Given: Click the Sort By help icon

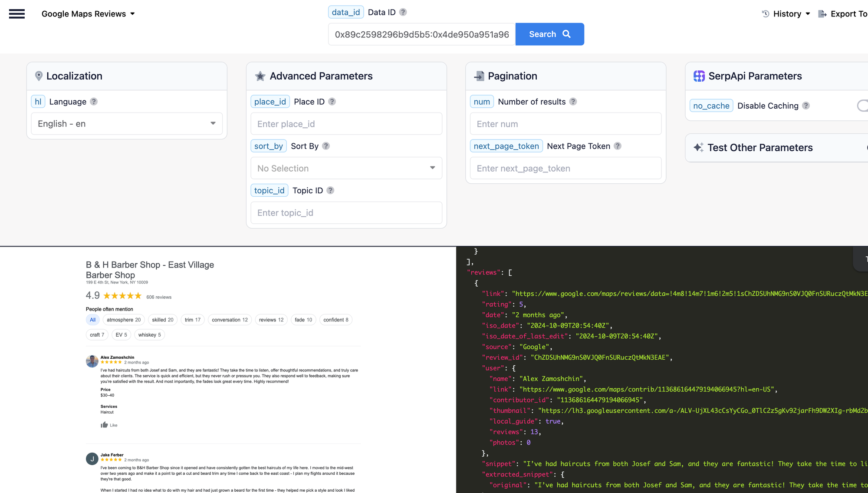Looking at the screenshot, I should point(326,146).
